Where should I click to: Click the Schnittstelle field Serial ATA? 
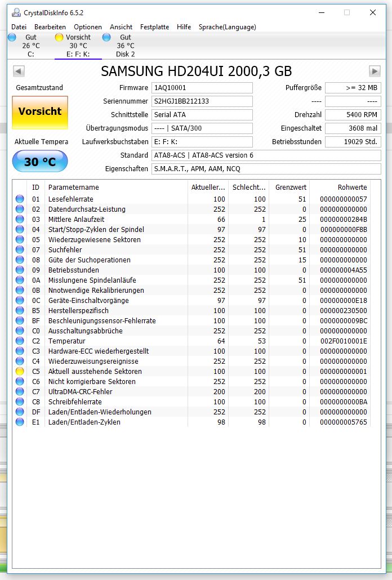click(202, 115)
